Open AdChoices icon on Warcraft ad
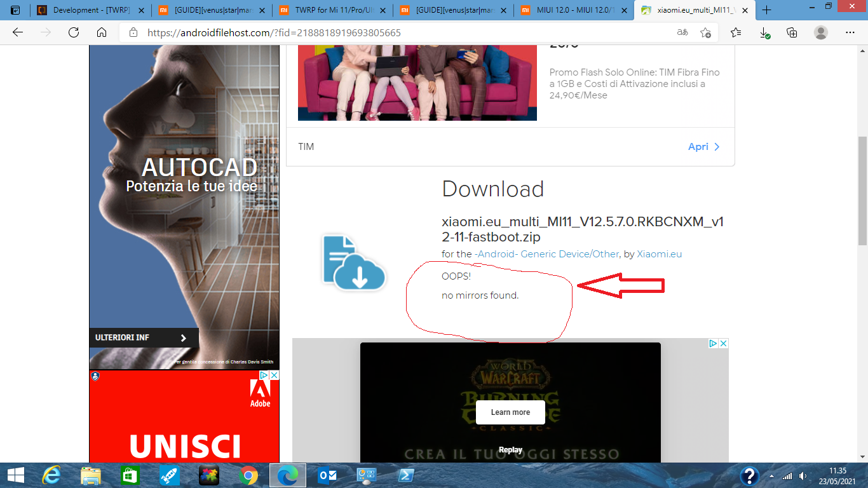The height and width of the screenshot is (488, 868). pos(714,344)
